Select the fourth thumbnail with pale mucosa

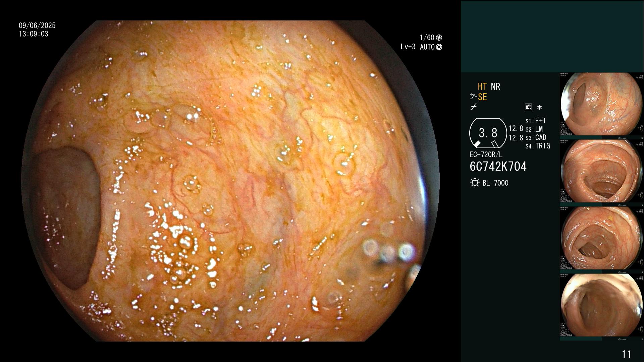pos(602,305)
